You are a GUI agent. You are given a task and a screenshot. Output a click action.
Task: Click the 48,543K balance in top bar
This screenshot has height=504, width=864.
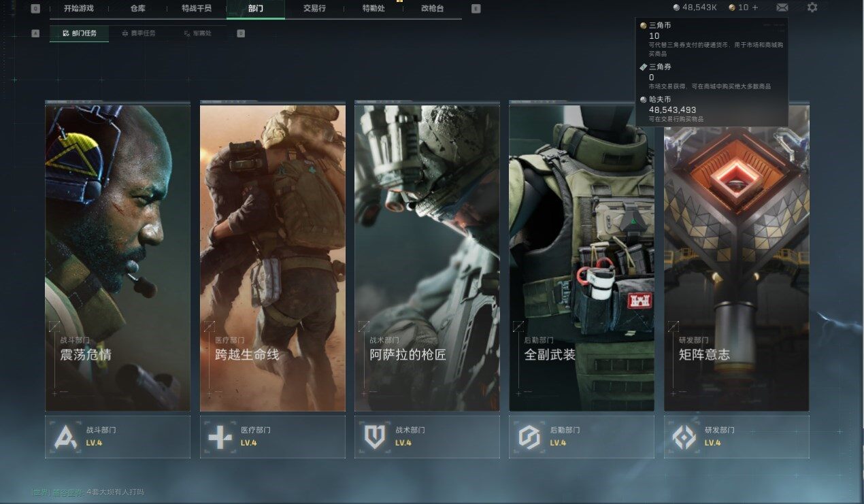[x=699, y=7]
